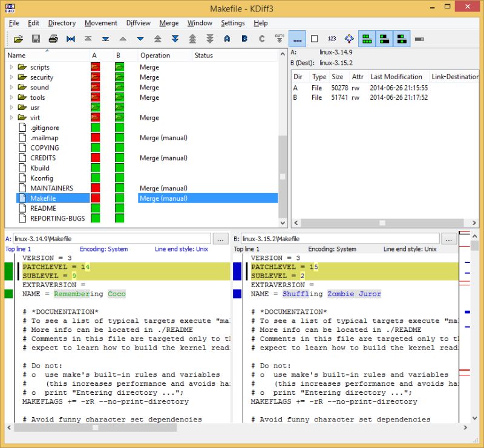Click the .gitignore file icon
The width and height of the screenshot is (484, 448).
22,128
